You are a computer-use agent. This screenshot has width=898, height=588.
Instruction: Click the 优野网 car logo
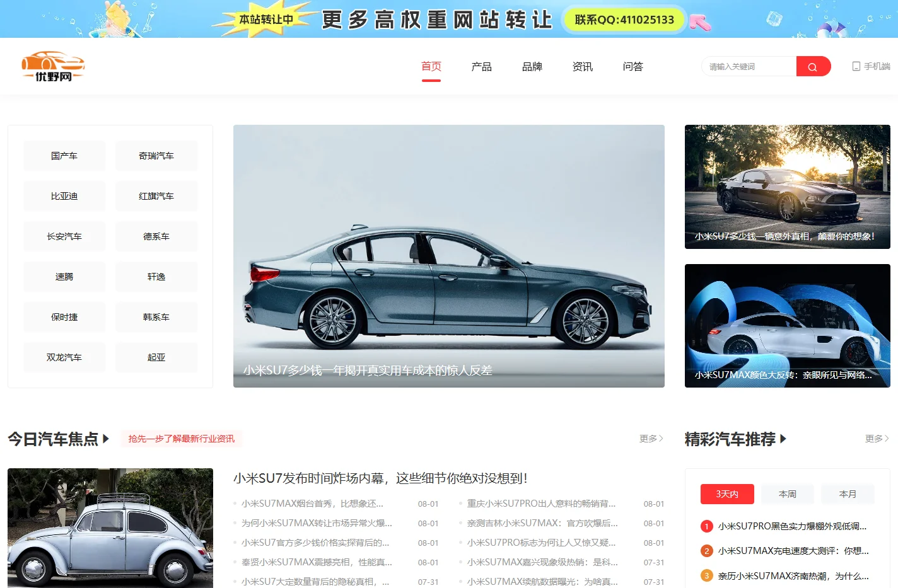click(53, 66)
